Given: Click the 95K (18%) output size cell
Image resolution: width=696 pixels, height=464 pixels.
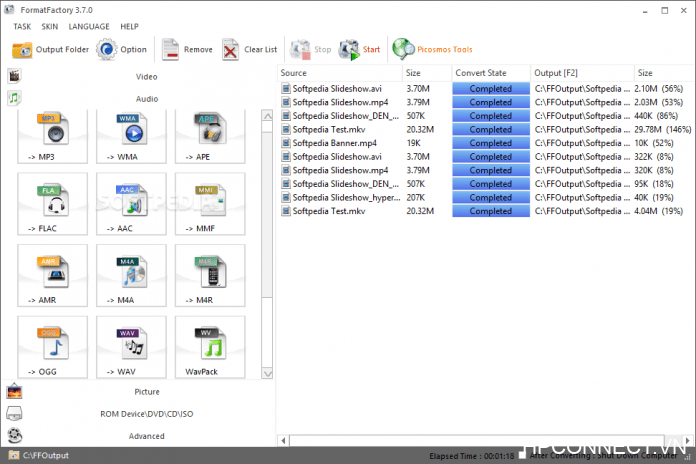Looking at the screenshot, I should pyautogui.click(x=654, y=184).
